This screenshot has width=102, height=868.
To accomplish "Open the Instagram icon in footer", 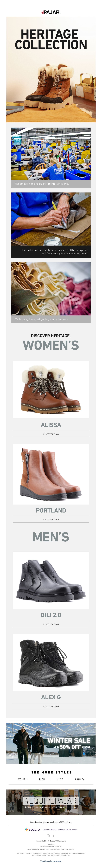I will tap(48, 835).
